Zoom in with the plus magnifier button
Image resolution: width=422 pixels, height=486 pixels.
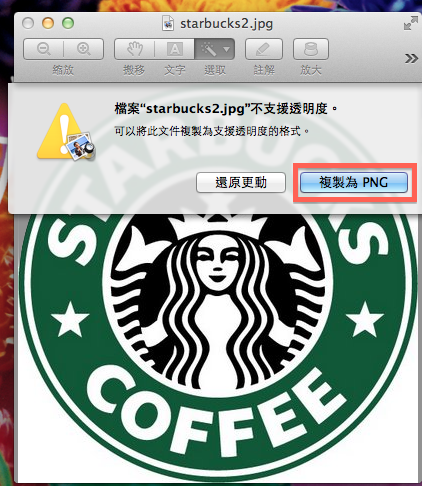(x=84, y=49)
